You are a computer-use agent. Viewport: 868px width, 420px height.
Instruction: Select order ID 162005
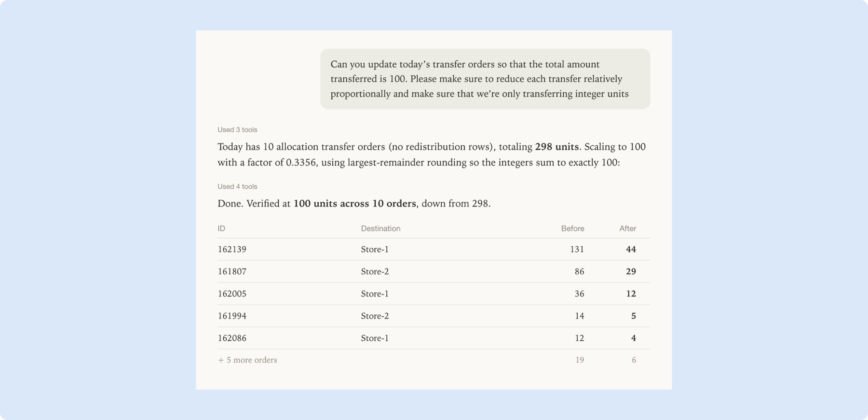(x=232, y=294)
